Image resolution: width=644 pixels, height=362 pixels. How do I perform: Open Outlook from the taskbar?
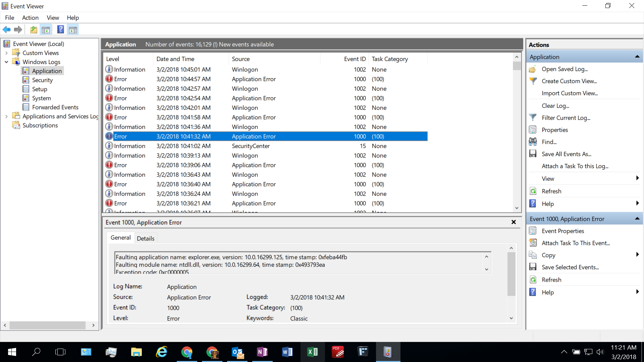pyautogui.click(x=237, y=352)
